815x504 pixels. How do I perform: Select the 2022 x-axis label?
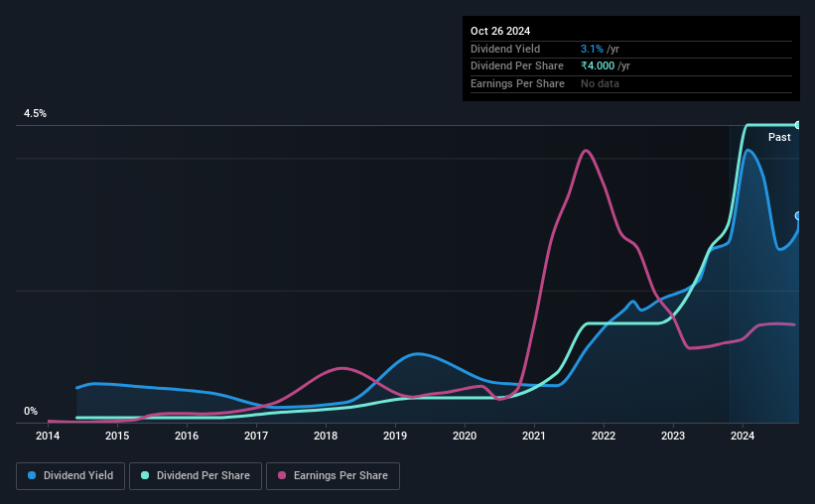(604, 436)
